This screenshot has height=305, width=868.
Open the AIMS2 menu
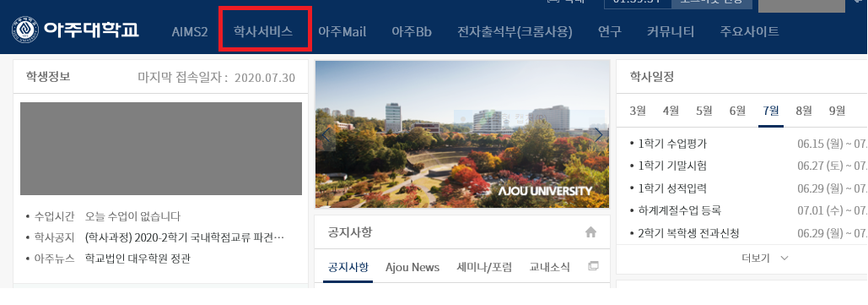[189, 31]
